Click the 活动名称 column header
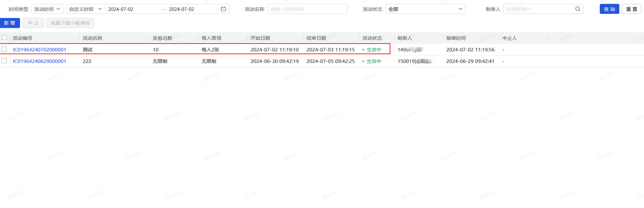 coord(92,38)
